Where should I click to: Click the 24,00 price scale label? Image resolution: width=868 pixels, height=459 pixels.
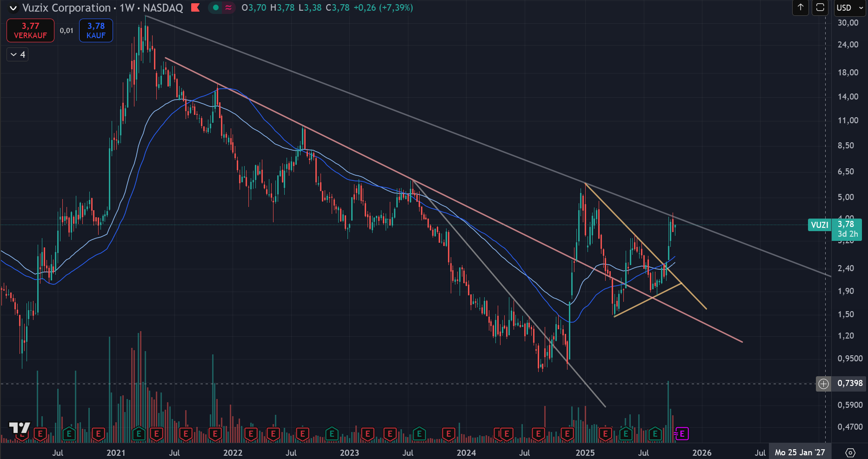(x=848, y=45)
